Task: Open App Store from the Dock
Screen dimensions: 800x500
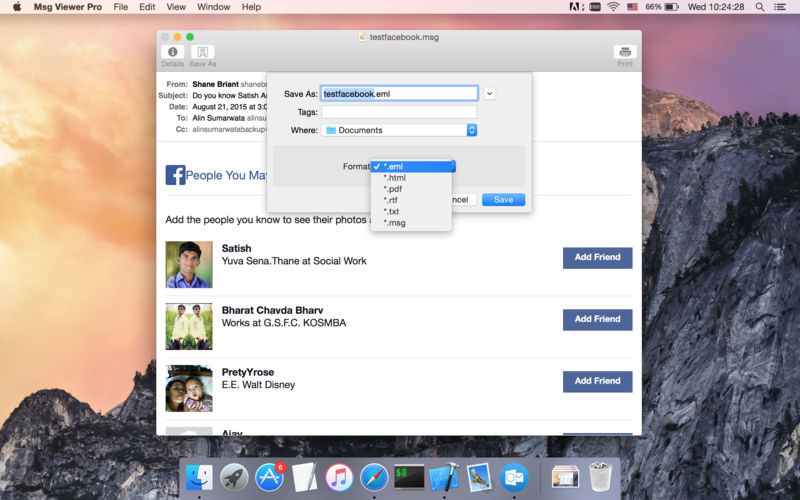Action: click(x=269, y=478)
